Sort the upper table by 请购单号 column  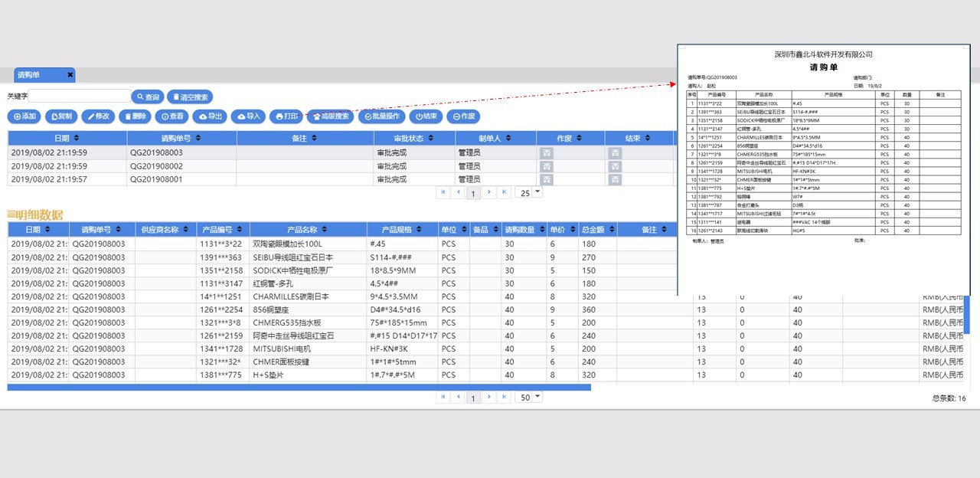click(x=181, y=138)
